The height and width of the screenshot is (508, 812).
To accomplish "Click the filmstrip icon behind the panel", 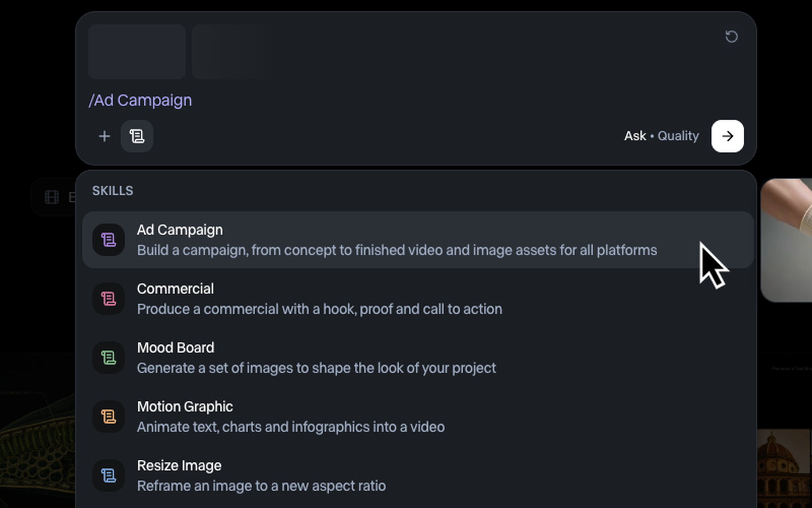I will click(x=52, y=197).
